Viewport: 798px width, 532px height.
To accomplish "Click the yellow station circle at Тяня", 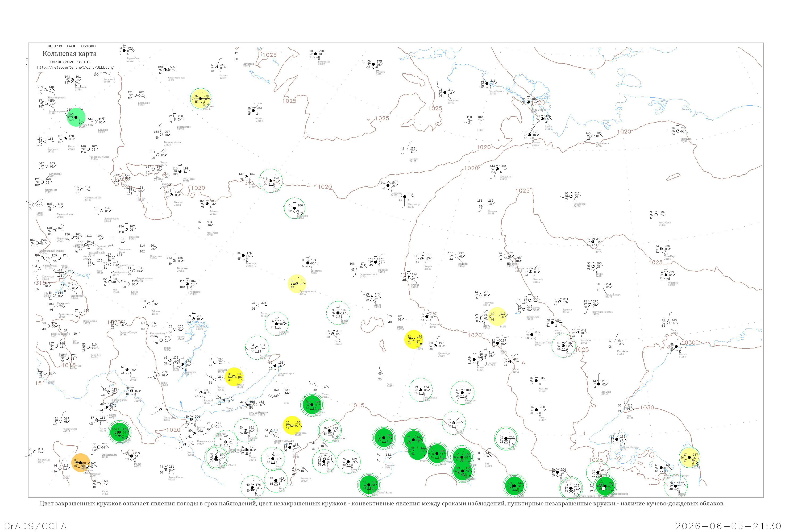I will point(414,339).
